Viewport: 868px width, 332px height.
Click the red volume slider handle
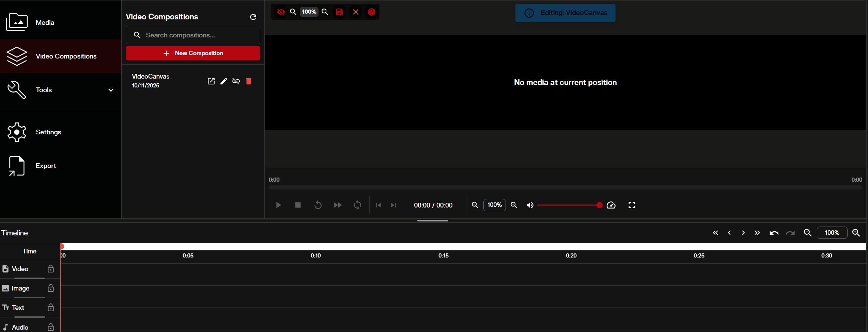599,205
